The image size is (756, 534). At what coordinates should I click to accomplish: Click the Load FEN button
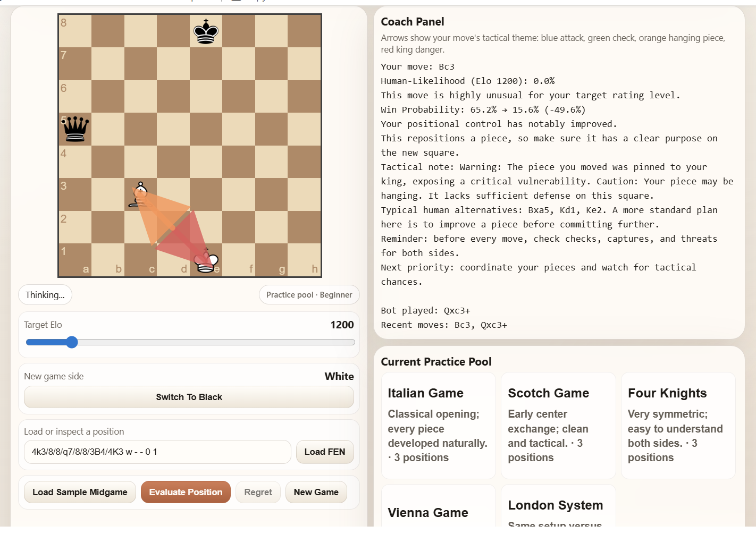point(325,452)
